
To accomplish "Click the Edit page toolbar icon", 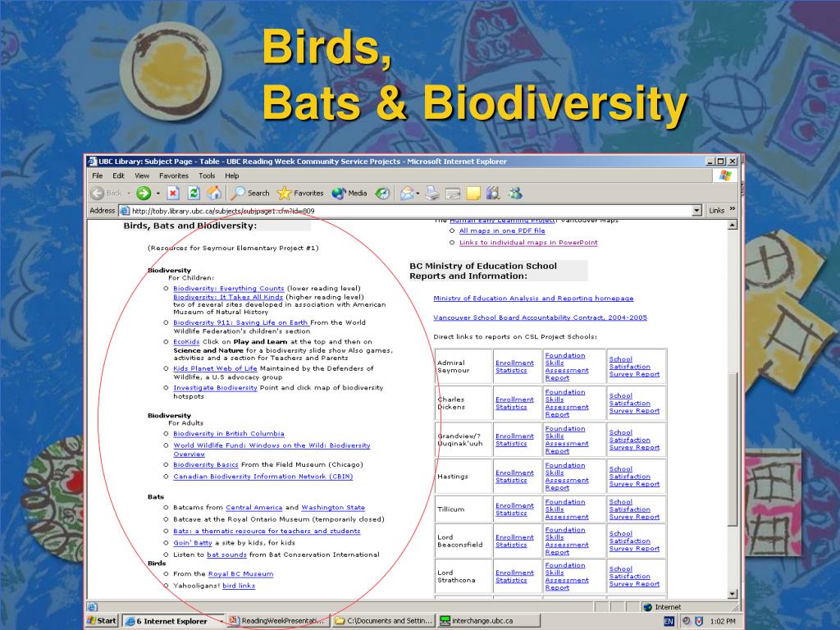I will tap(453, 194).
